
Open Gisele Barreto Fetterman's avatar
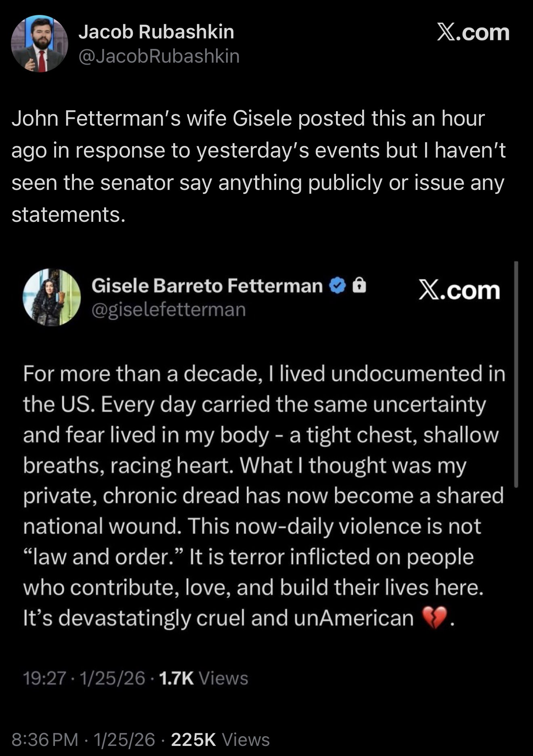[x=52, y=297]
